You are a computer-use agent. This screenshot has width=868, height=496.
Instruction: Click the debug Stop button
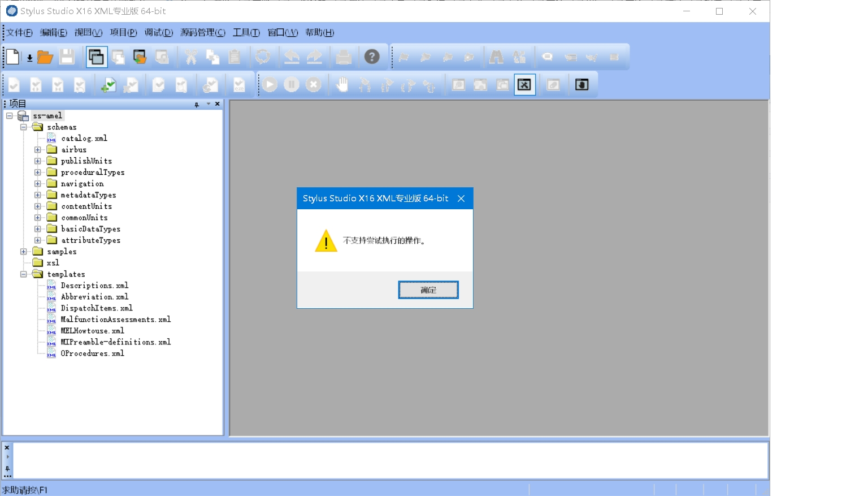pos(314,85)
